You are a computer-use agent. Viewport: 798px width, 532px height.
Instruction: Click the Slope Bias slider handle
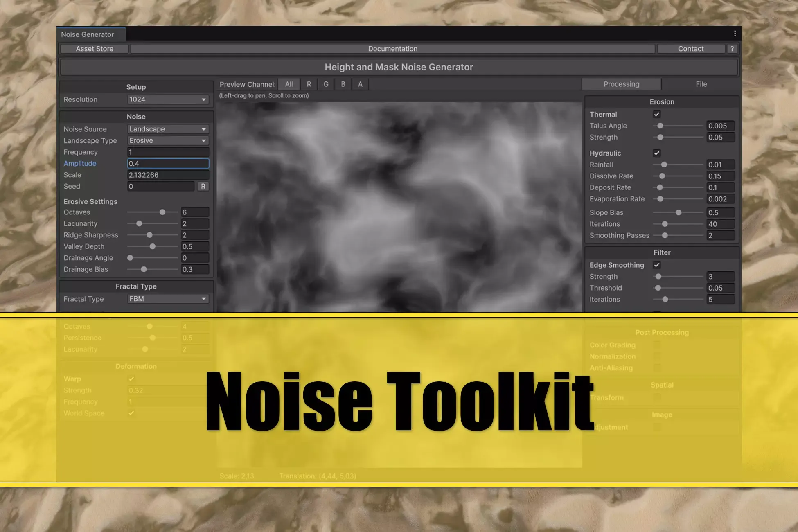click(x=679, y=213)
